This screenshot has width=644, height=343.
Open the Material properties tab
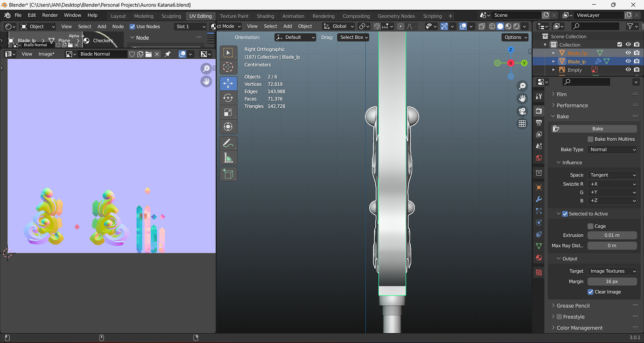pyautogui.click(x=539, y=258)
